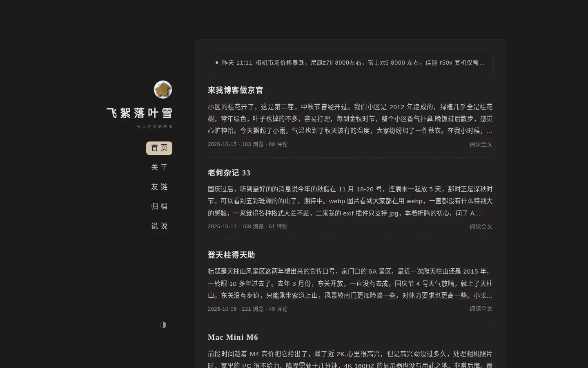588x368 pixels.
Task: Click excerpt starting 标题是天柱山风景区
Action: coord(350,283)
